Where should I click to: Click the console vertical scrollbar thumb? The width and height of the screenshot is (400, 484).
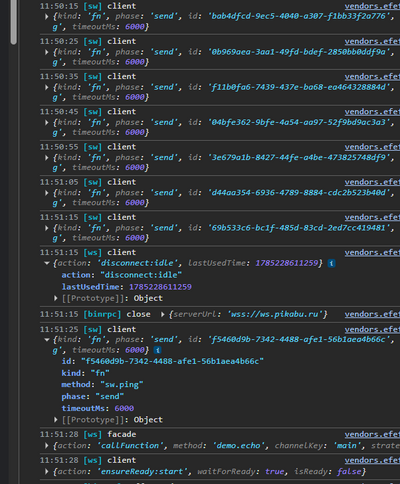pyautogui.click(x=13, y=22)
